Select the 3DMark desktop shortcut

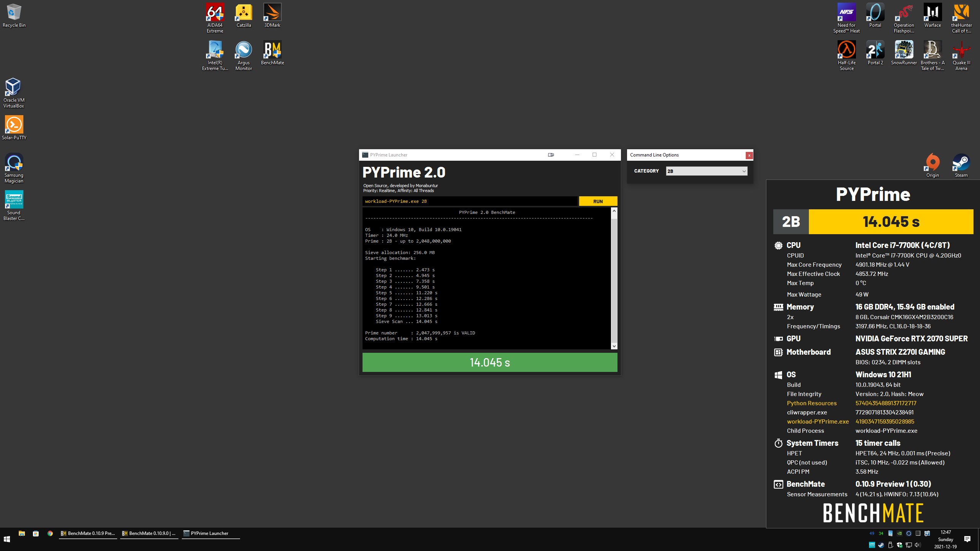point(272,16)
